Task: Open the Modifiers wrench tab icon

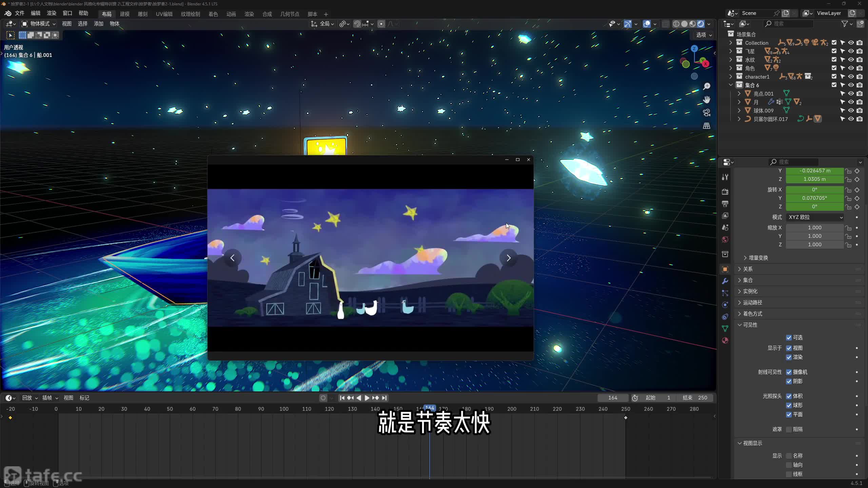Action: [725, 281]
